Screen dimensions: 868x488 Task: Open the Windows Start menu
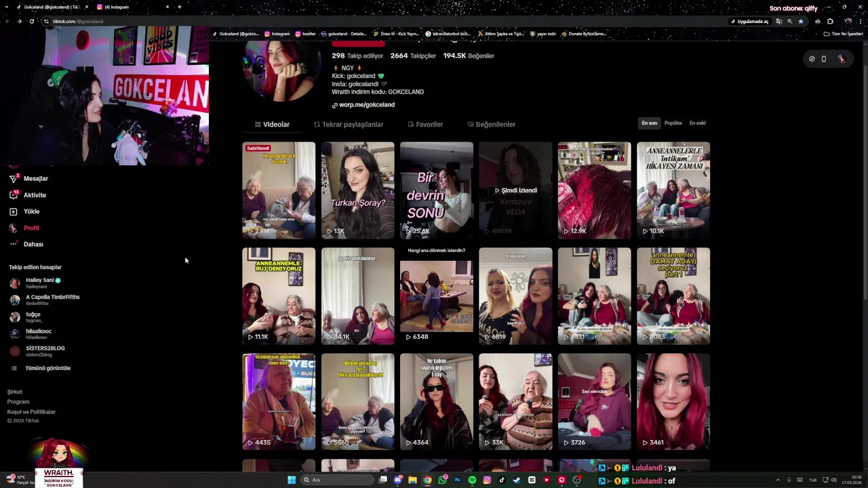pyautogui.click(x=292, y=480)
